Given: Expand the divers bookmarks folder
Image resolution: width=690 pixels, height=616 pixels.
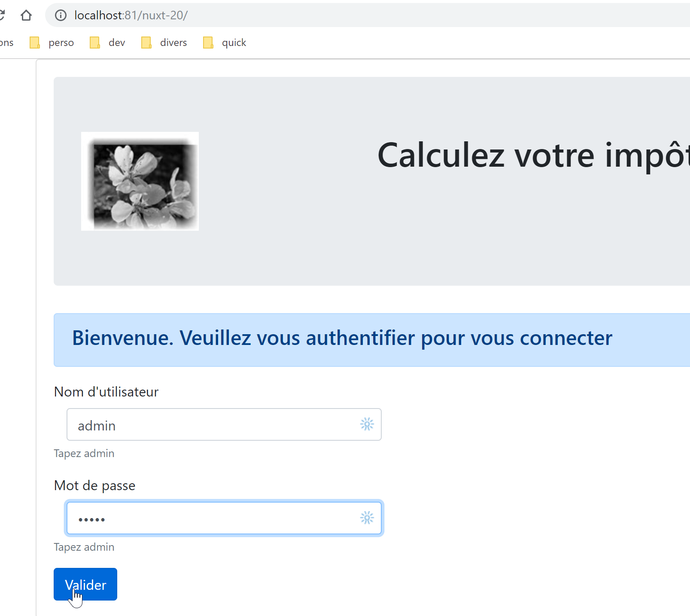Looking at the screenshot, I should point(164,43).
